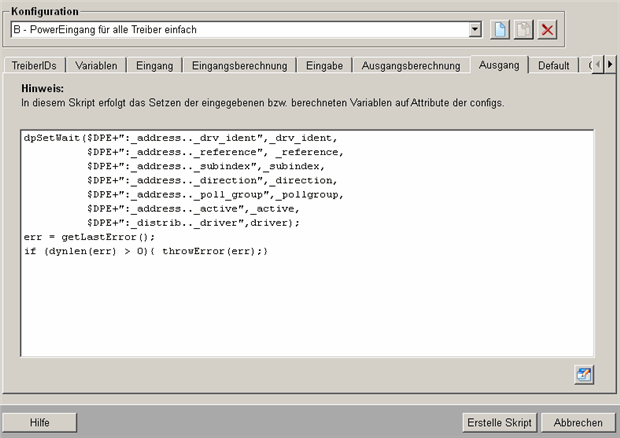The height and width of the screenshot is (438, 620).
Task: Click the copy configuration icon
Action: [x=524, y=30]
